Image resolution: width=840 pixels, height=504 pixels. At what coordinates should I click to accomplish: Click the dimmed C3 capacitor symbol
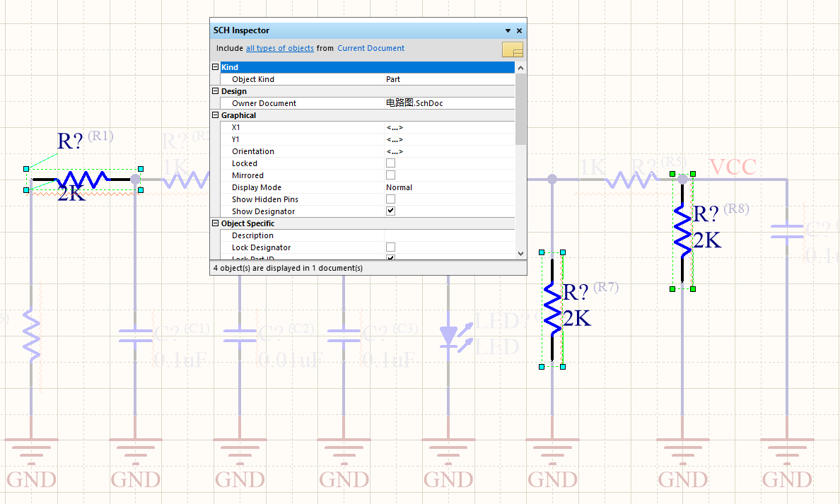(344, 336)
